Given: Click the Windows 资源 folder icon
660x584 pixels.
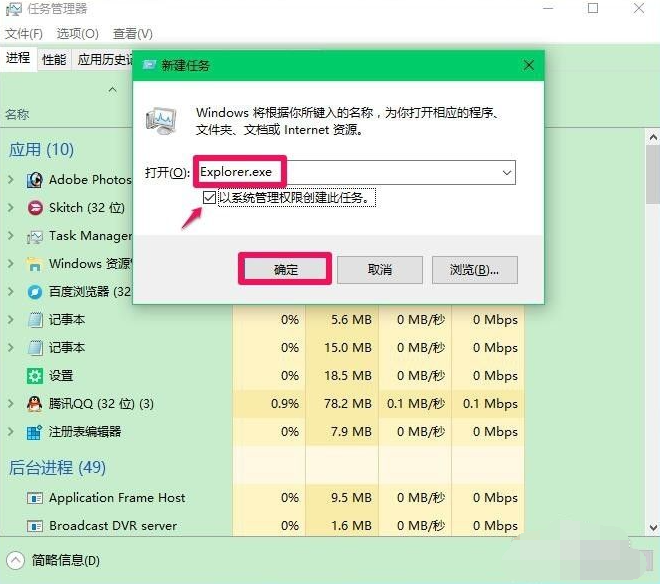Looking at the screenshot, I should [34, 264].
